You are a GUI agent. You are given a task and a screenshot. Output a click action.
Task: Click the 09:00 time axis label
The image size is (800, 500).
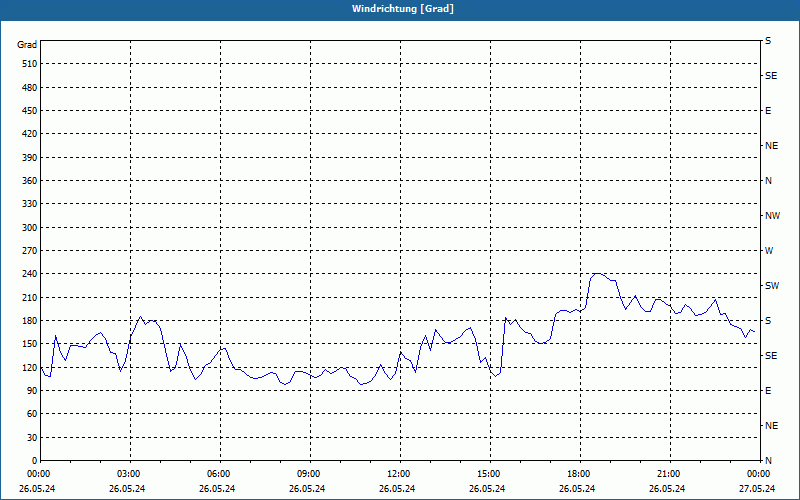pos(310,473)
